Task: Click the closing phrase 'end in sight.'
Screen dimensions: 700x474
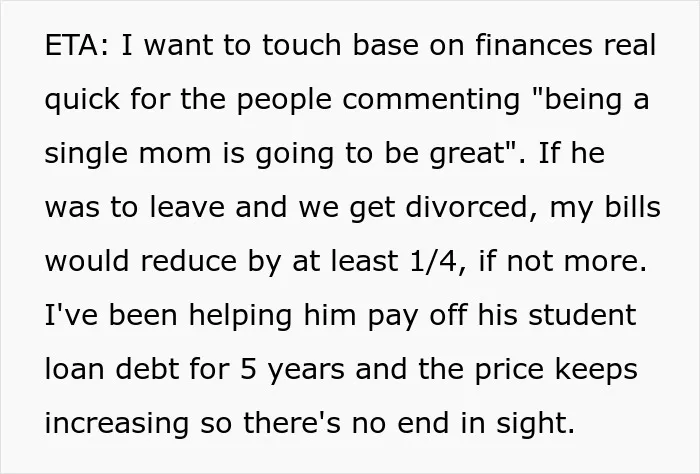Action: point(486,424)
